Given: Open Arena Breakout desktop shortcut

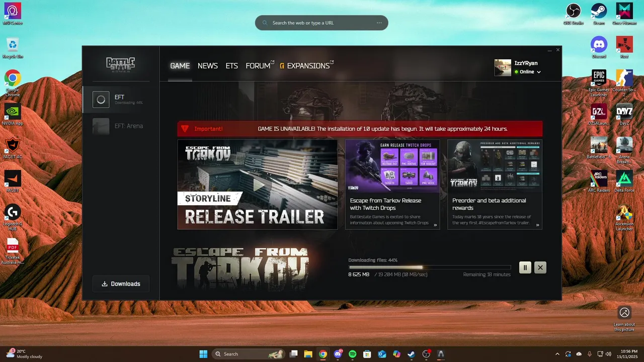Looking at the screenshot, I should click(x=624, y=150).
